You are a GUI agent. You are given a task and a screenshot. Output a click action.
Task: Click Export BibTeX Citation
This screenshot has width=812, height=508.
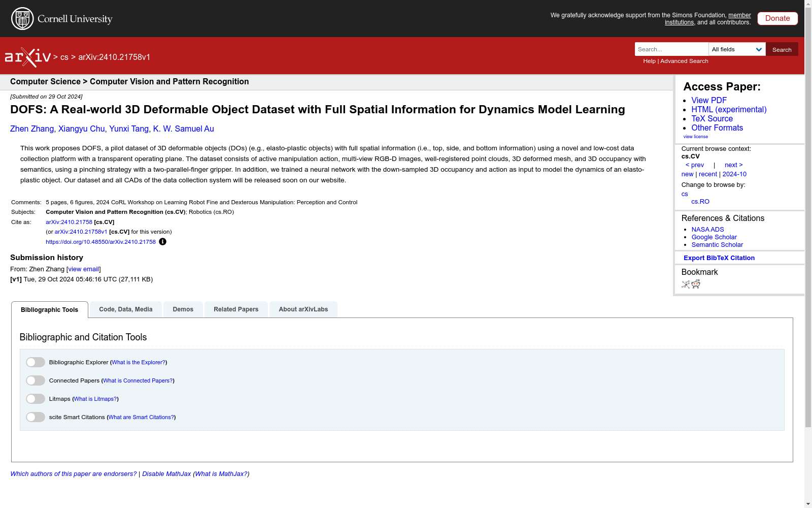tap(719, 258)
